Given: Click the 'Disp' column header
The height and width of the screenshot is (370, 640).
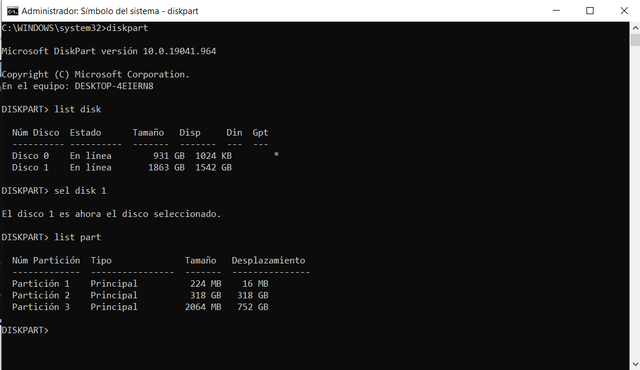Looking at the screenshot, I should 190,133.
